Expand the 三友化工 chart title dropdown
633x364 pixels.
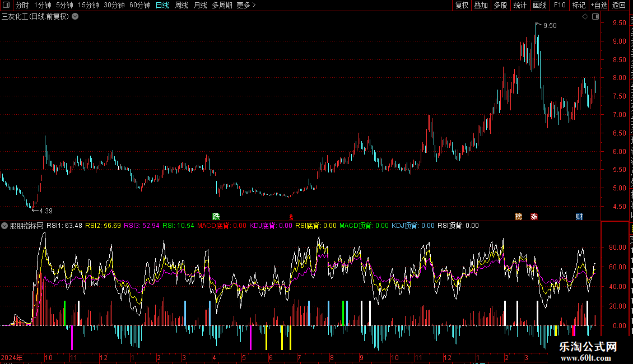point(75,17)
